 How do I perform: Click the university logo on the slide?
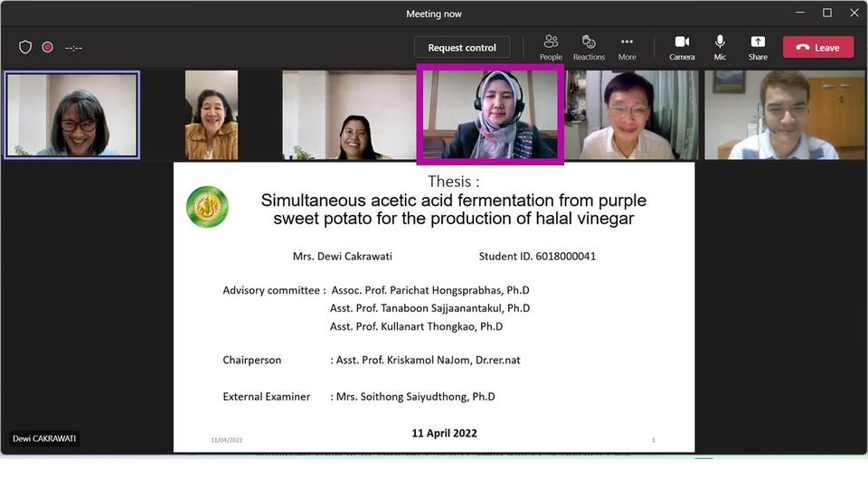[207, 207]
